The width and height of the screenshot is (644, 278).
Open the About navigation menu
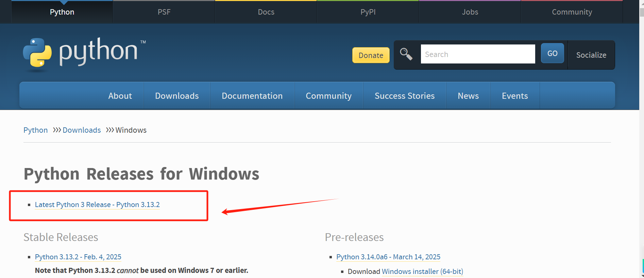click(x=120, y=96)
